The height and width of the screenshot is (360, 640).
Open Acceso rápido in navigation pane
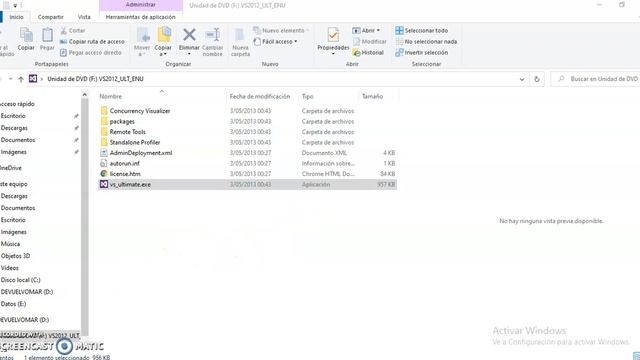pyautogui.click(x=17, y=104)
